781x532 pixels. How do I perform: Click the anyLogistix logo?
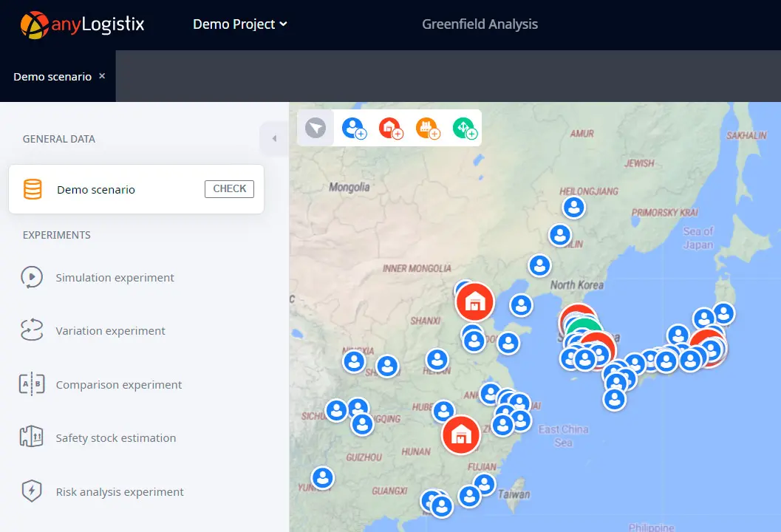82,24
